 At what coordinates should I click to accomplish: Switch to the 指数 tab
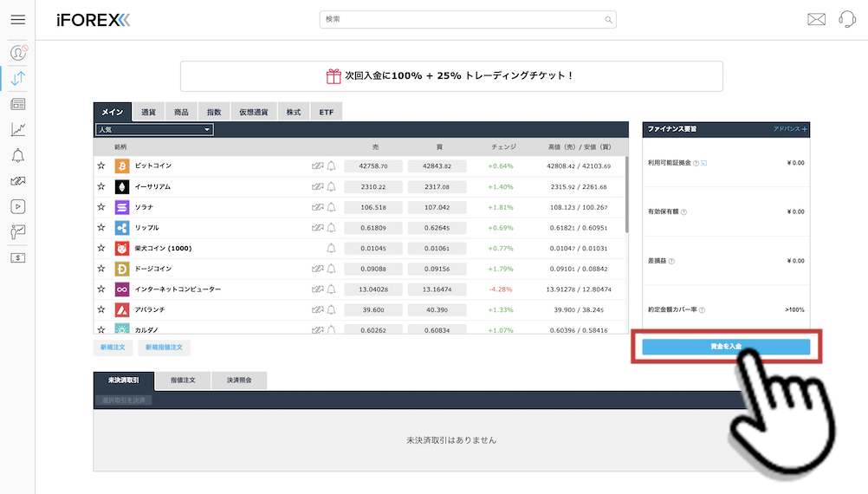(214, 113)
